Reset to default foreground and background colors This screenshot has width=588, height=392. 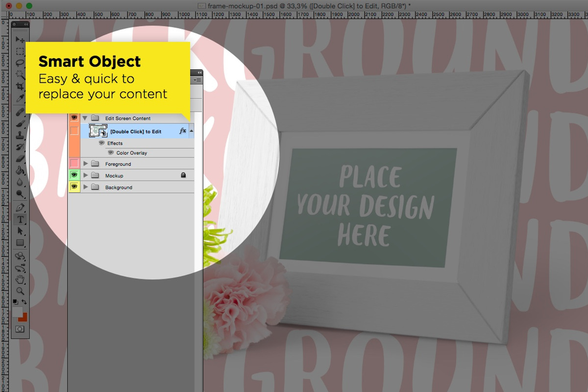coord(16,301)
